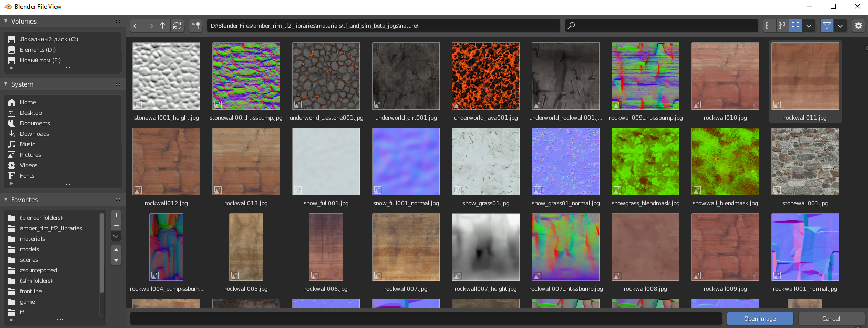Open bookmark specials dropdown menu
Screen dimensions: 868x328
coord(117,237)
